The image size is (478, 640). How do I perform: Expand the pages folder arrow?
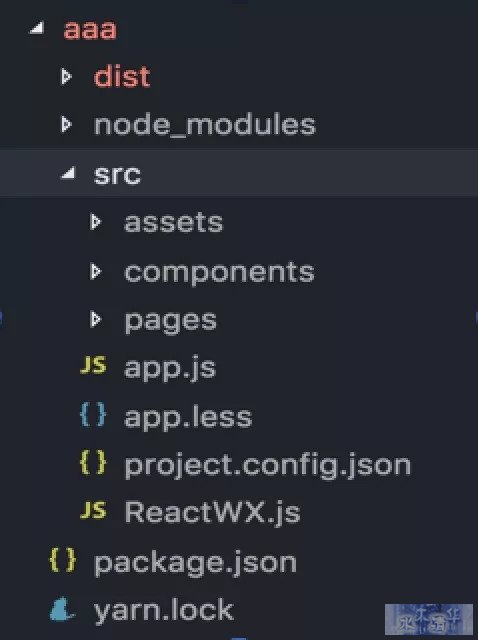point(96,320)
